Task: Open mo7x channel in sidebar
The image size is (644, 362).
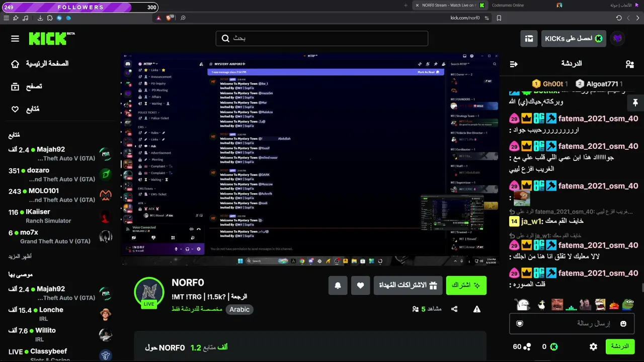Action: [x=59, y=237]
